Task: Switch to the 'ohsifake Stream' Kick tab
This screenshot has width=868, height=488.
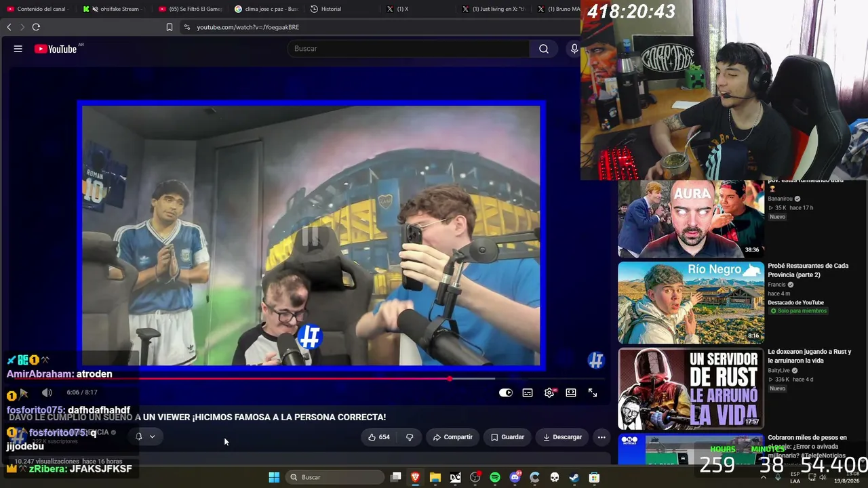Action: click(x=113, y=9)
